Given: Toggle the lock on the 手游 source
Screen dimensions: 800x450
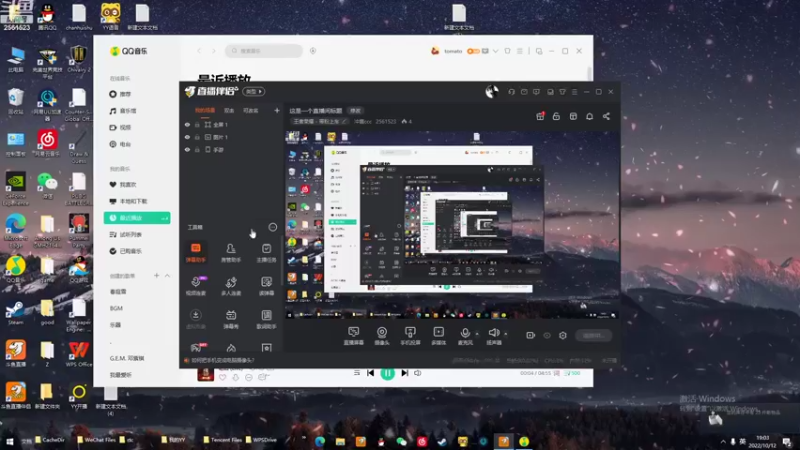Looking at the screenshot, I should click(x=197, y=150).
